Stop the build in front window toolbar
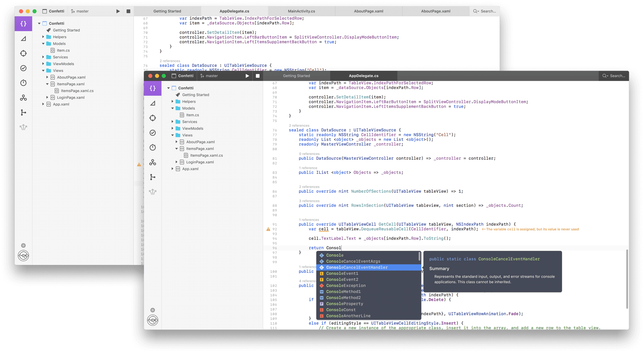This screenshot has width=644, height=353. point(258,76)
